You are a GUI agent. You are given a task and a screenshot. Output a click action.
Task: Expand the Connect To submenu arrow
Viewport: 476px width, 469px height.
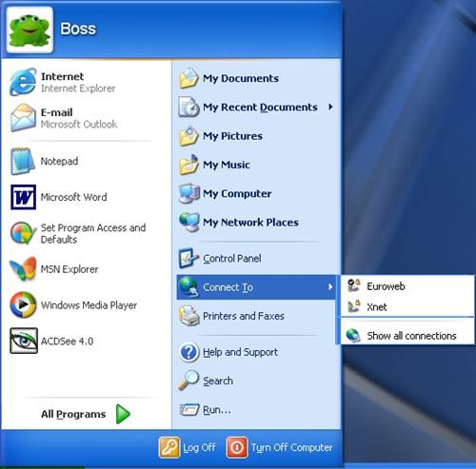[330, 287]
